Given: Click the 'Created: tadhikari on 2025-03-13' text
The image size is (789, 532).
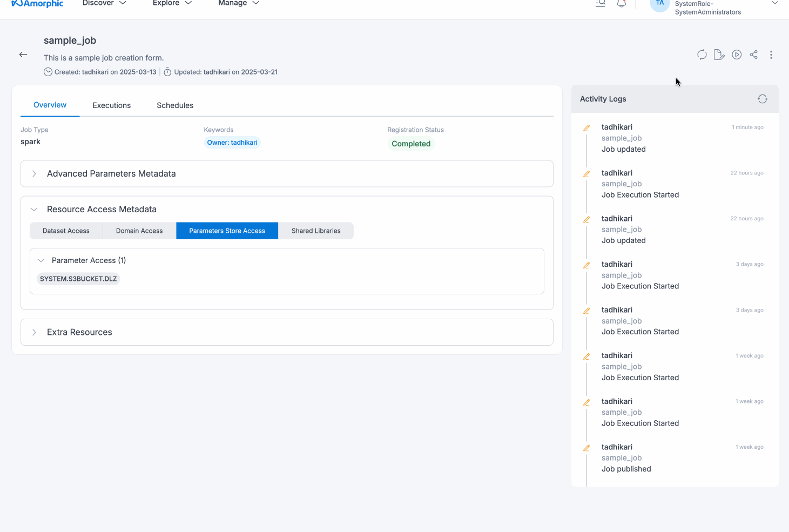Looking at the screenshot, I should click(105, 72).
